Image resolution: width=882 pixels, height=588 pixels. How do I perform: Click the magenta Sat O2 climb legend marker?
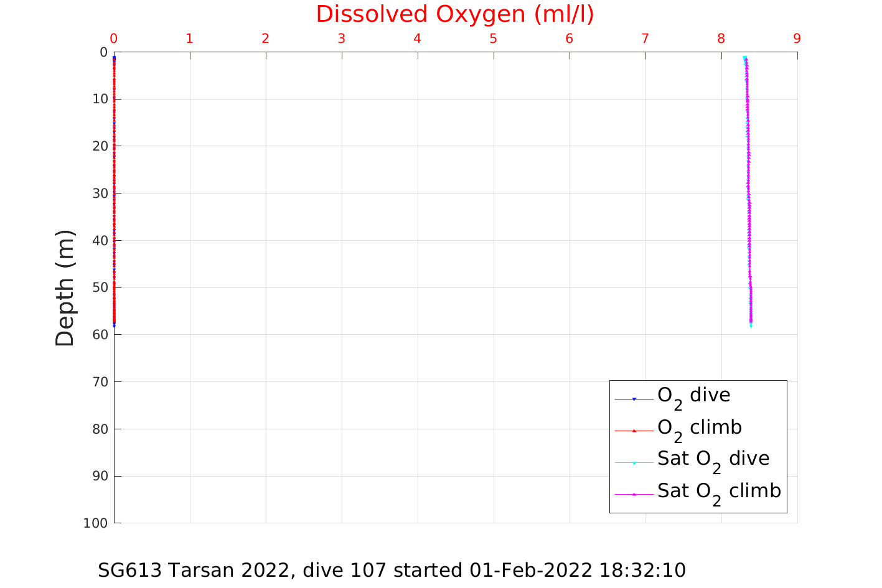click(x=634, y=495)
